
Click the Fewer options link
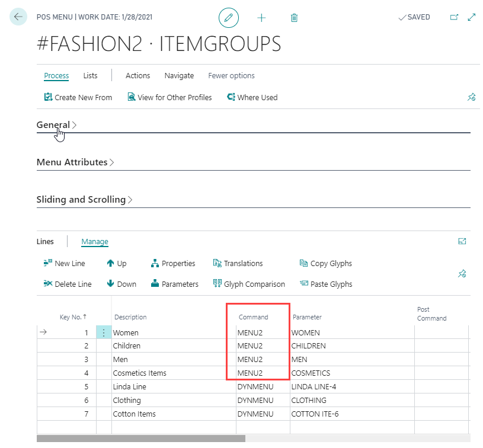pyautogui.click(x=231, y=76)
